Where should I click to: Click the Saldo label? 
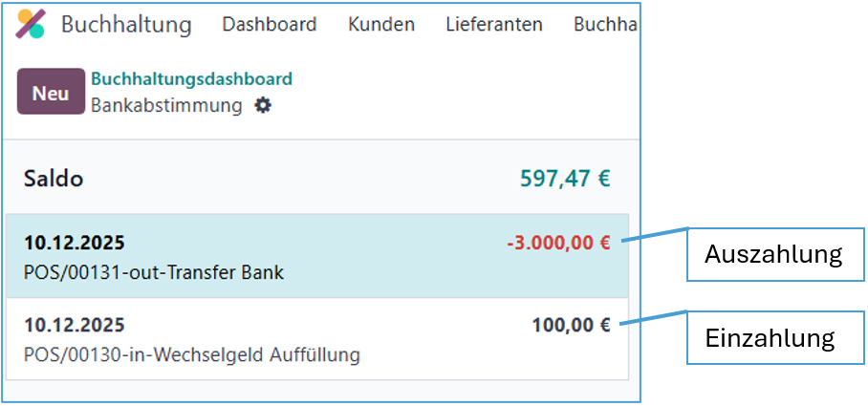(x=54, y=179)
